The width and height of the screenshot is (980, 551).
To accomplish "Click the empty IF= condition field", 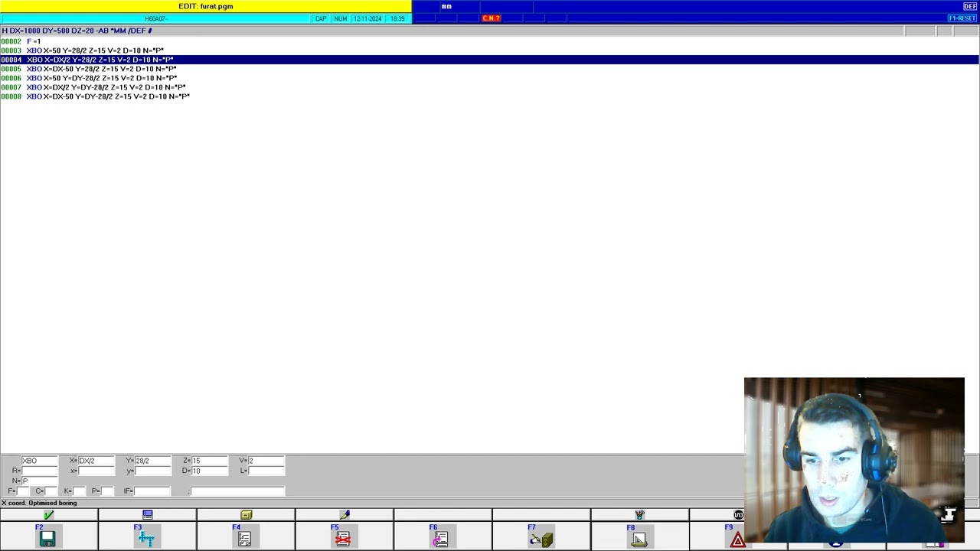I will (x=152, y=491).
